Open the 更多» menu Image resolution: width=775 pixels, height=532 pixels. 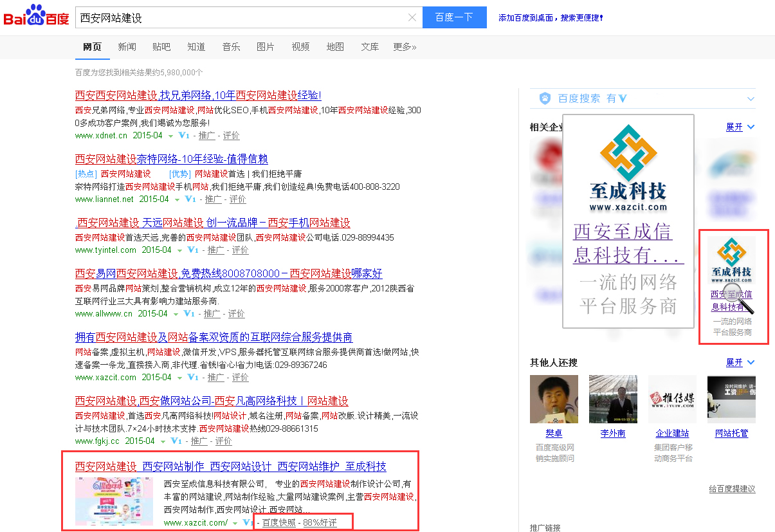(405, 47)
